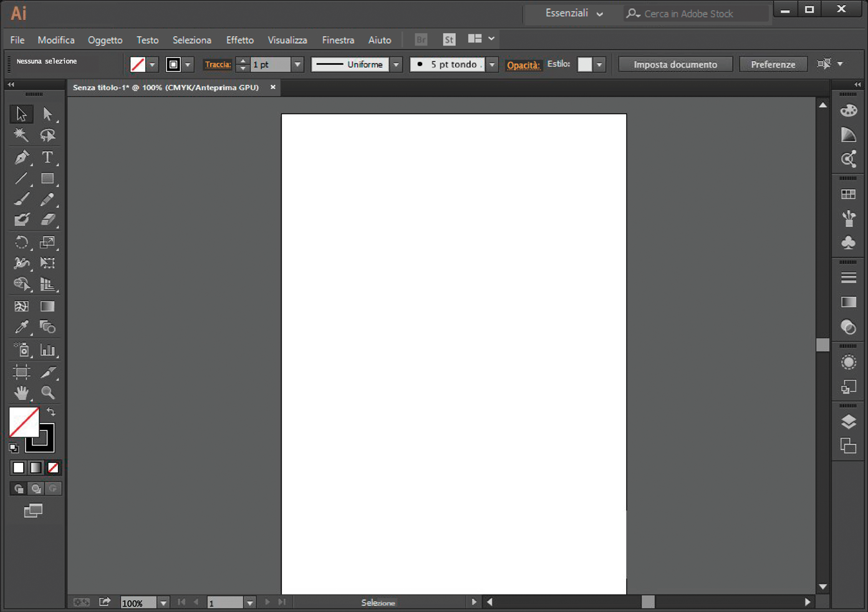Open the artboard number dropdown
This screenshot has width=868, height=612.
[x=250, y=603]
